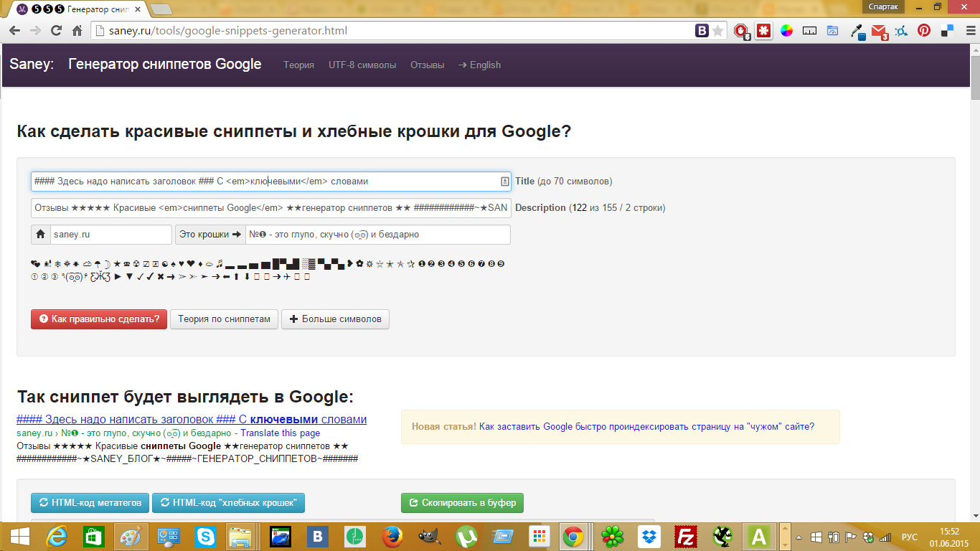Click the Это крошки arrow button
This screenshot has width=980, height=551.
click(x=210, y=234)
